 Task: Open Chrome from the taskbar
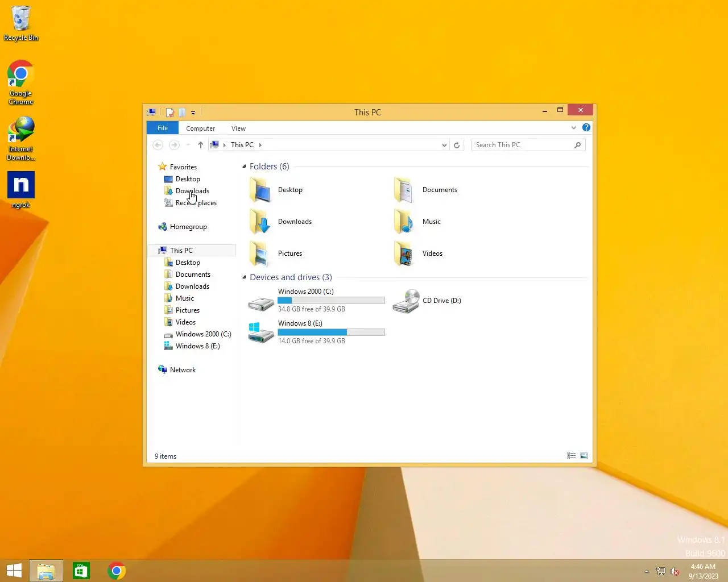point(117,571)
